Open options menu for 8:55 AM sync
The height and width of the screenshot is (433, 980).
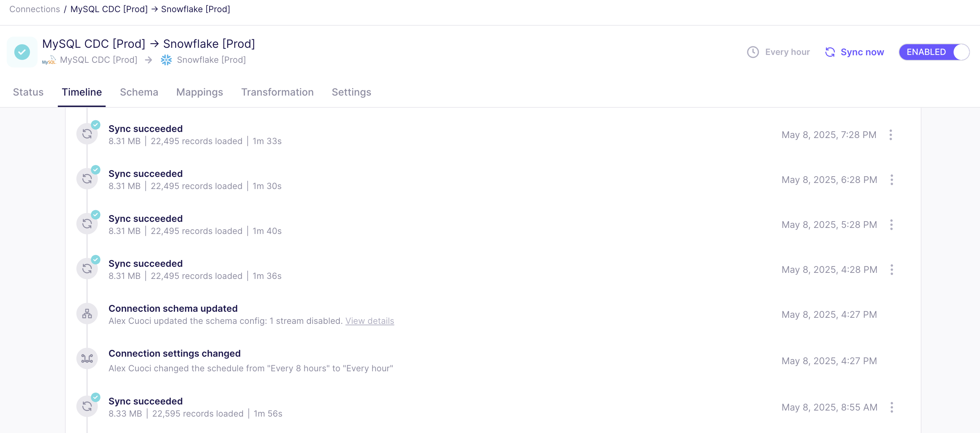pos(891,407)
